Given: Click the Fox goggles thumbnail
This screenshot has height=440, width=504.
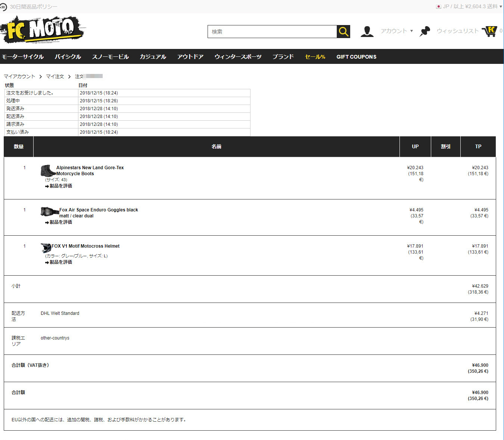Looking at the screenshot, I should pos(49,212).
